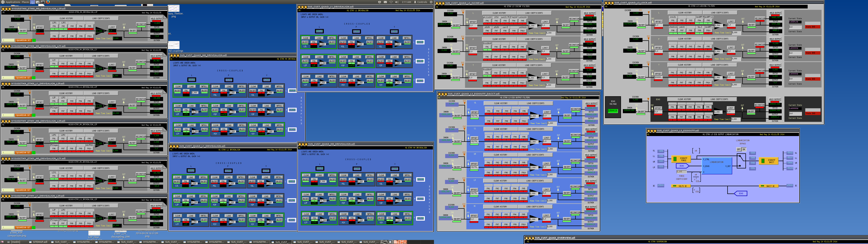Open yellow '!' menu in ETMX M0 L2Y window
The width and height of the screenshot is (868, 244).
[x=8, y=78]
